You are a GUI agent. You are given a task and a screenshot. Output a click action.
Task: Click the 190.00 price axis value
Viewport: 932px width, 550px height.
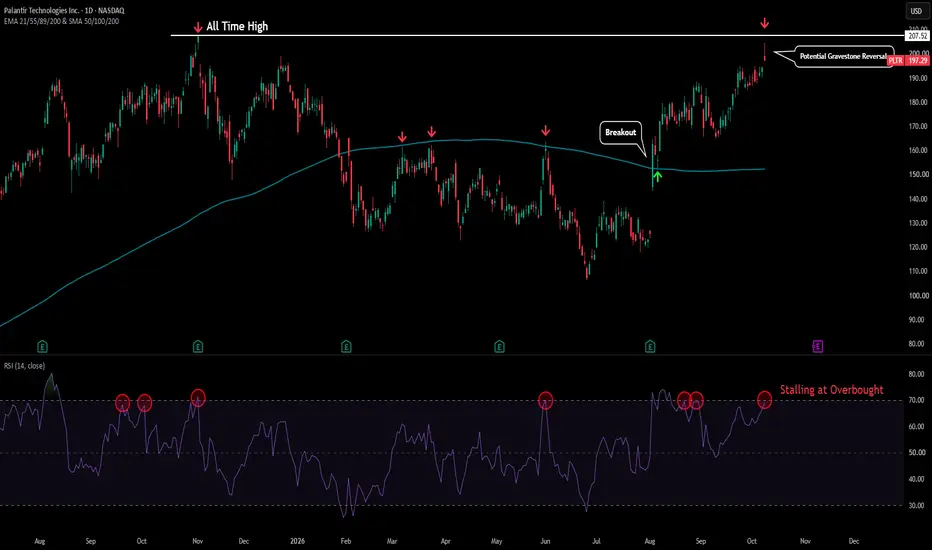coord(918,78)
